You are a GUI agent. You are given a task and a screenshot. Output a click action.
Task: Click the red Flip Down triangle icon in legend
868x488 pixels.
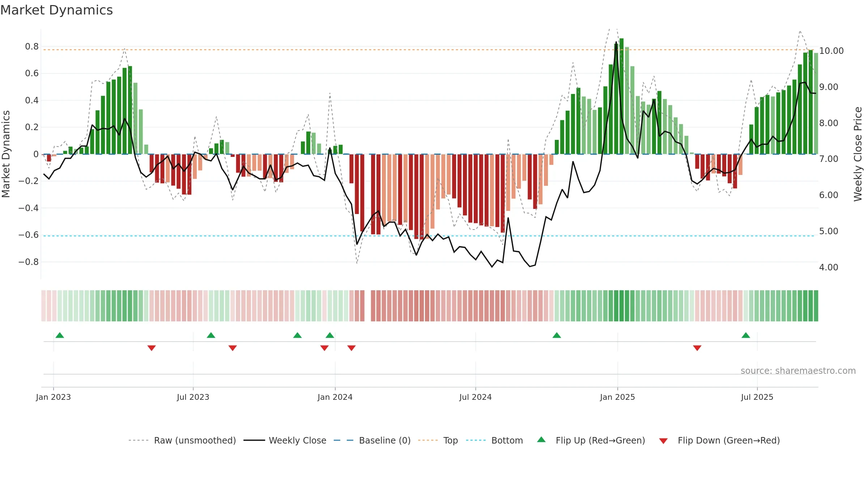click(x=663, y=441)
